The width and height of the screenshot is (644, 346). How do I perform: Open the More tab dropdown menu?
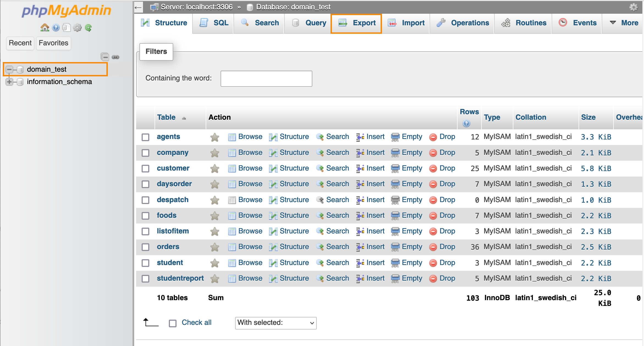624,23
